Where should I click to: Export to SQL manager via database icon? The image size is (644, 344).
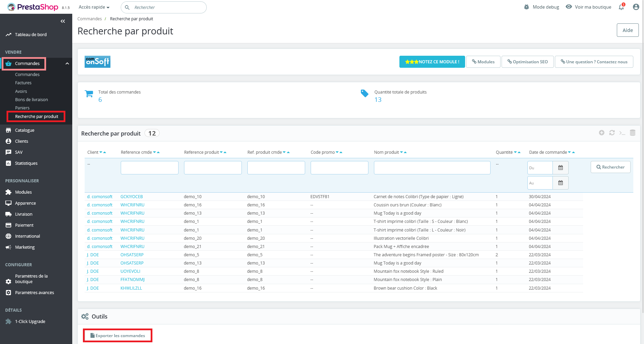pos(632,132)
